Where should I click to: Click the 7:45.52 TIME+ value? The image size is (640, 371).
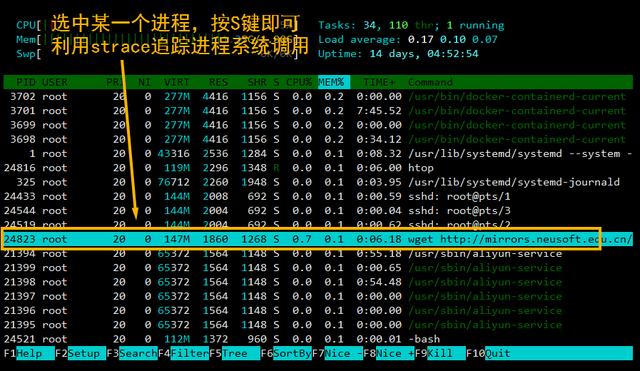(379, 111)
